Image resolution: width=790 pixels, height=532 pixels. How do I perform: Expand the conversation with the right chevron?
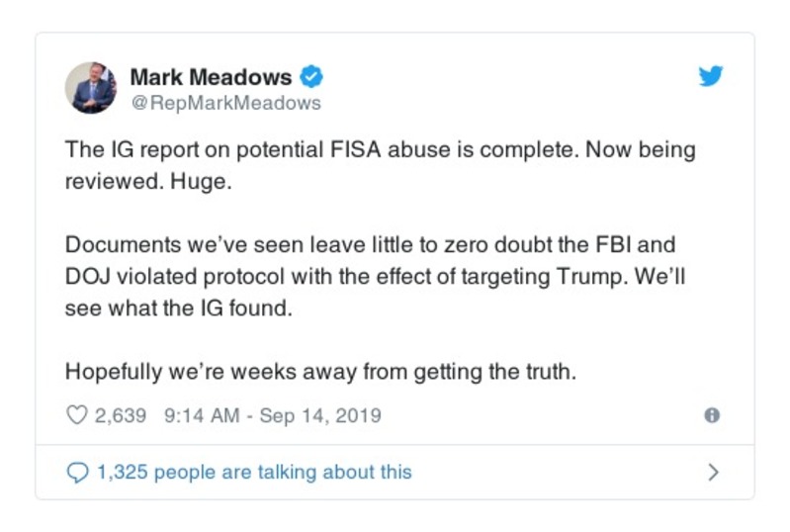click(713, 473)
